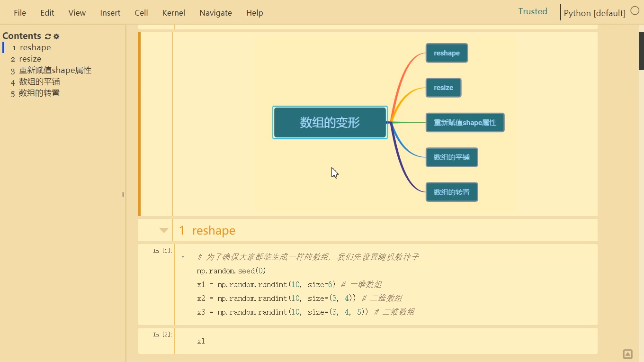Image resolution: width=644 pixels, height=362 pixels.
Task: Go to '数组的平铺' in Contents sidebar
Action: 39,81
